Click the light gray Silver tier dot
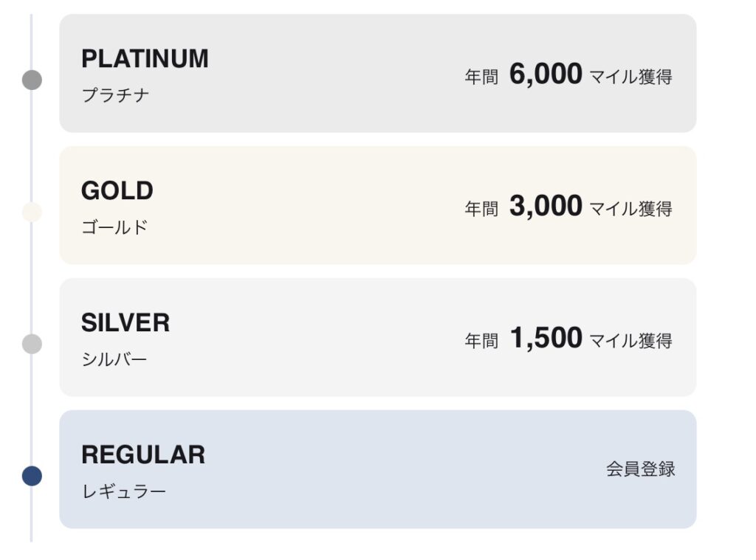 point(32,344)
